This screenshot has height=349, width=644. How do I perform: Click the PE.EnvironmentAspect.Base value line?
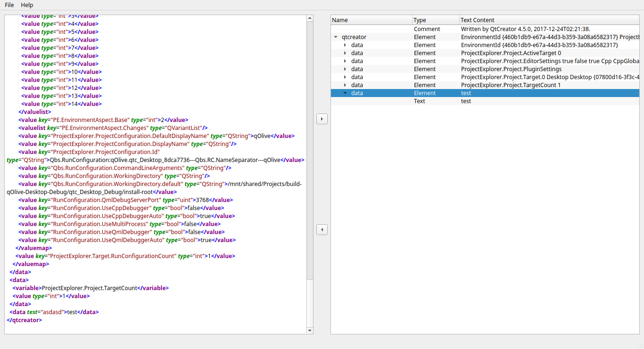(103, 120)
